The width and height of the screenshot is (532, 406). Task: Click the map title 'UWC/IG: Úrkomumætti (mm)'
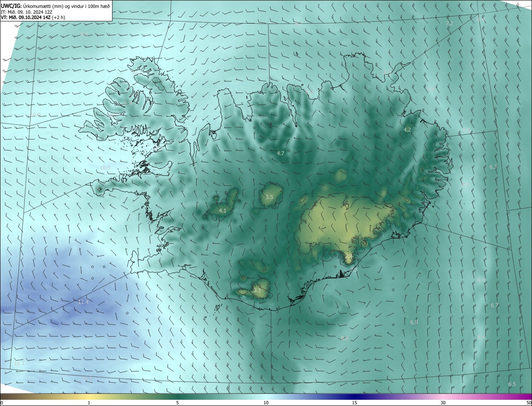[32, 6]
